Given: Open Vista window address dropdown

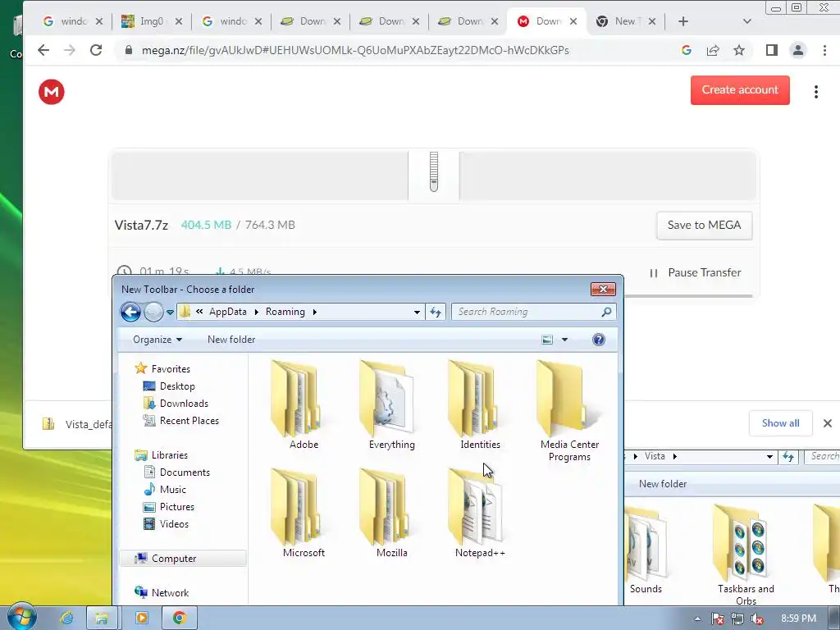Looking at the screenshot, I should pos(769,456).
